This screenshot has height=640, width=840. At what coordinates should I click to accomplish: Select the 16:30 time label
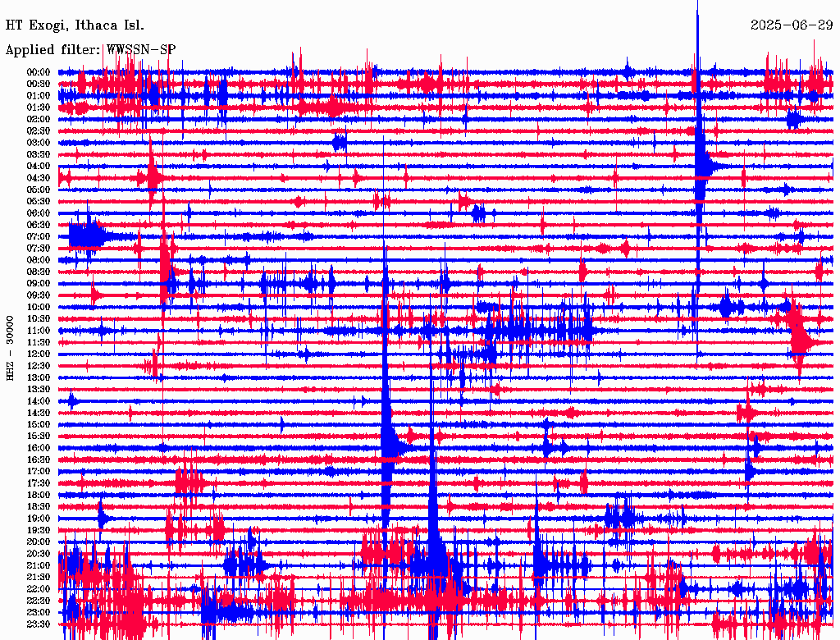pos(39,460)
